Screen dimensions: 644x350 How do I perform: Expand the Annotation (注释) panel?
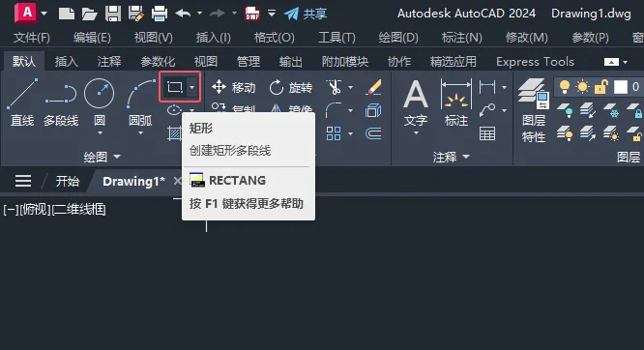coord(451,157)
